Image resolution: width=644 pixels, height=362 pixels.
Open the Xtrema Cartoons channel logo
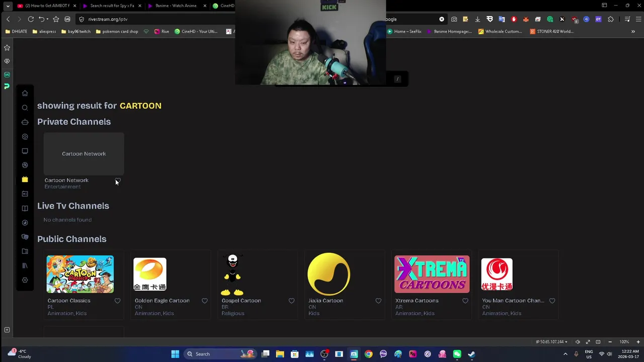(x=432, y=274)
